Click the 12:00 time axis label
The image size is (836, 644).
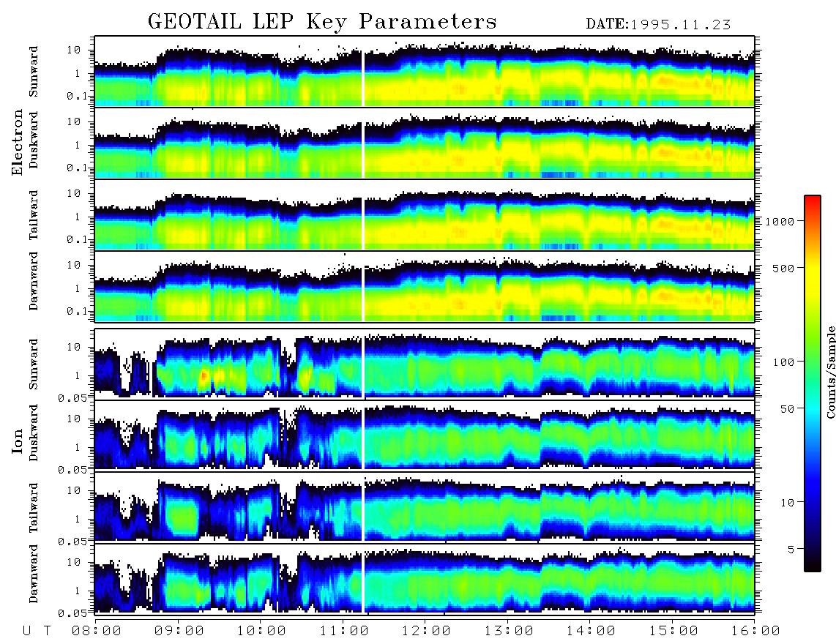[427, 631]
